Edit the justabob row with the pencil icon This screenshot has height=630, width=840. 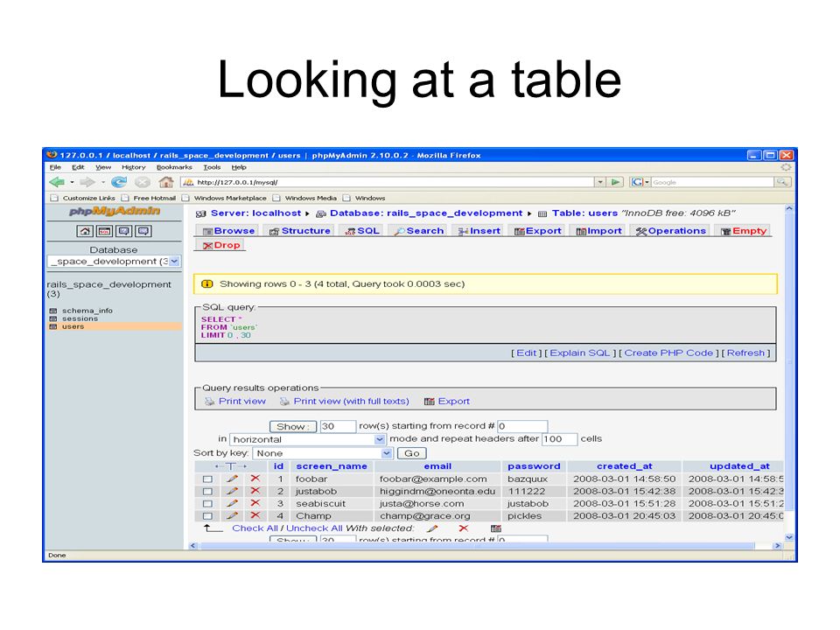coord(232,491)
